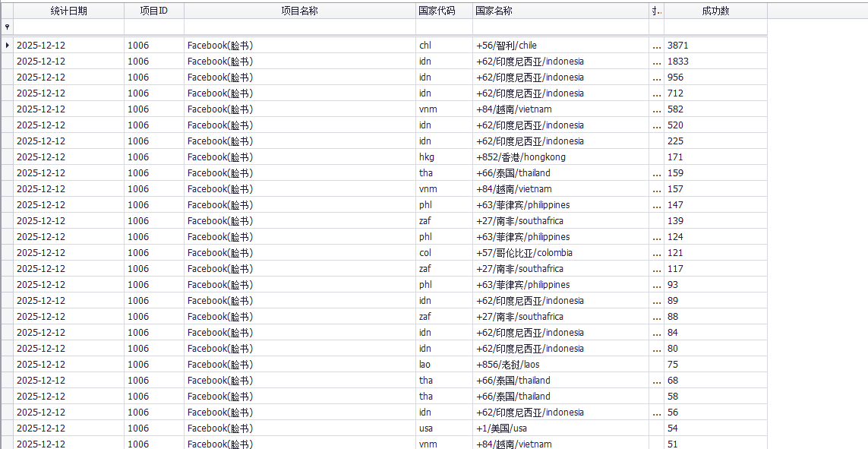
Task: Select the lao country code cell
Action: pos(444,365)
